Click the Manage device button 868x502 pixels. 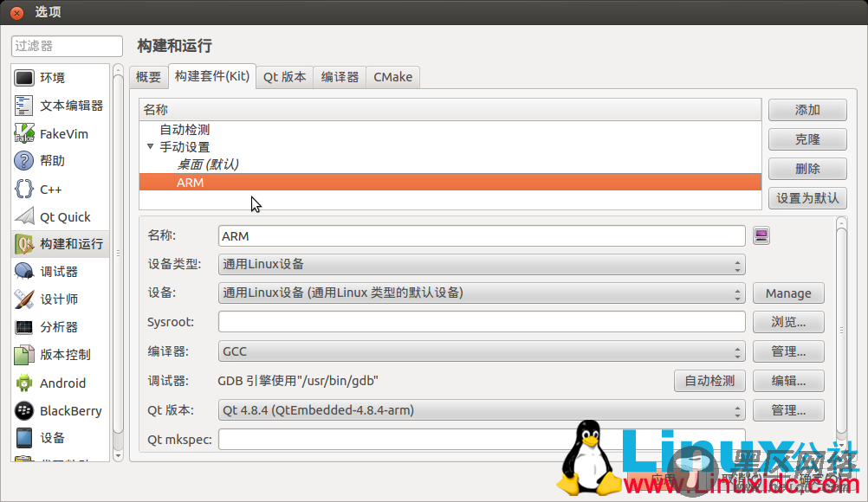788,293
